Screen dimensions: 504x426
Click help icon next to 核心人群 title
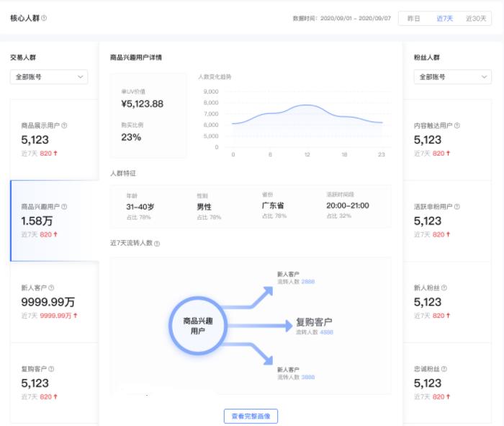point(44,19)
